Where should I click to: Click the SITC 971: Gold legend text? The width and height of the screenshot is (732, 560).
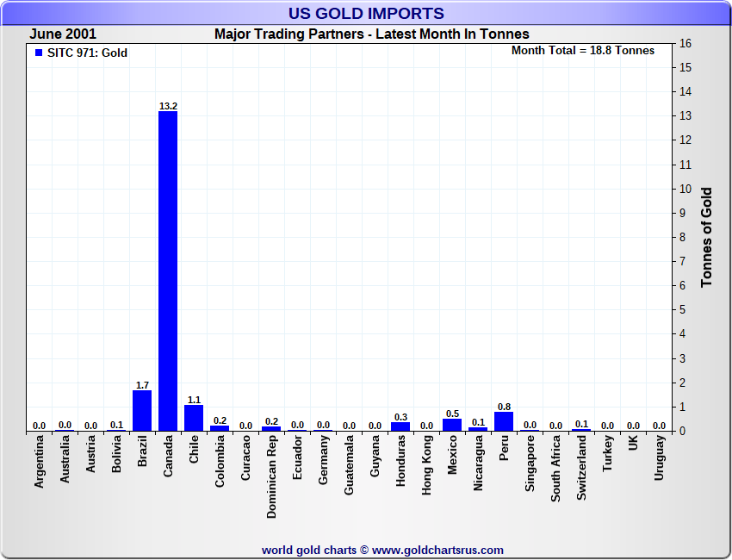pos(87,53)
